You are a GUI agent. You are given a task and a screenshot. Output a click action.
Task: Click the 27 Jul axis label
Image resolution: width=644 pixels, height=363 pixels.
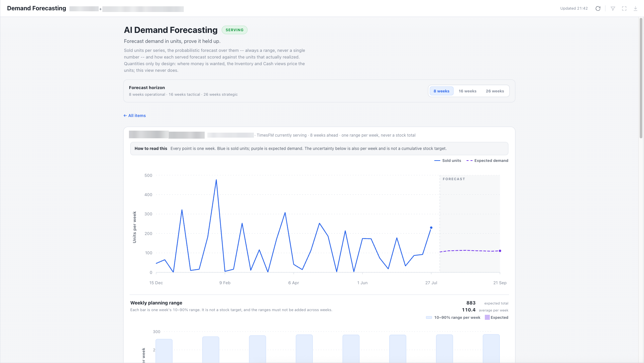(431, 283)
